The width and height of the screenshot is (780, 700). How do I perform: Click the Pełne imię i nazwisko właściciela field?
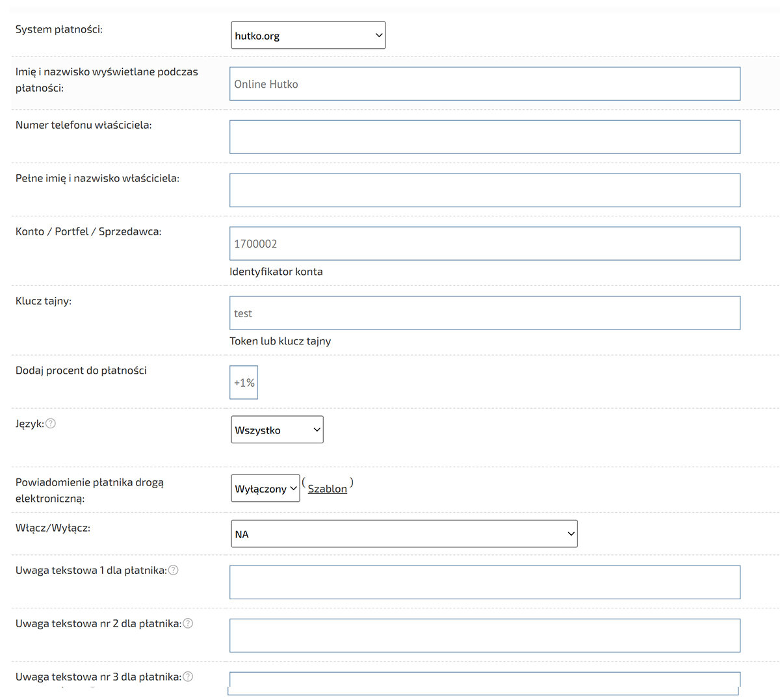coord(484,190)
